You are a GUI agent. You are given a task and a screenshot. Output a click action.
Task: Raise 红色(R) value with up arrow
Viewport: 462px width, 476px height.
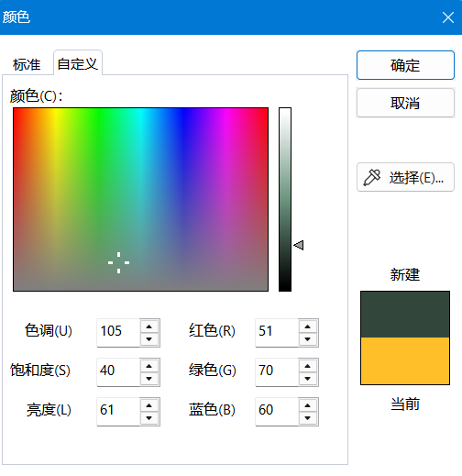pos(308,327)
